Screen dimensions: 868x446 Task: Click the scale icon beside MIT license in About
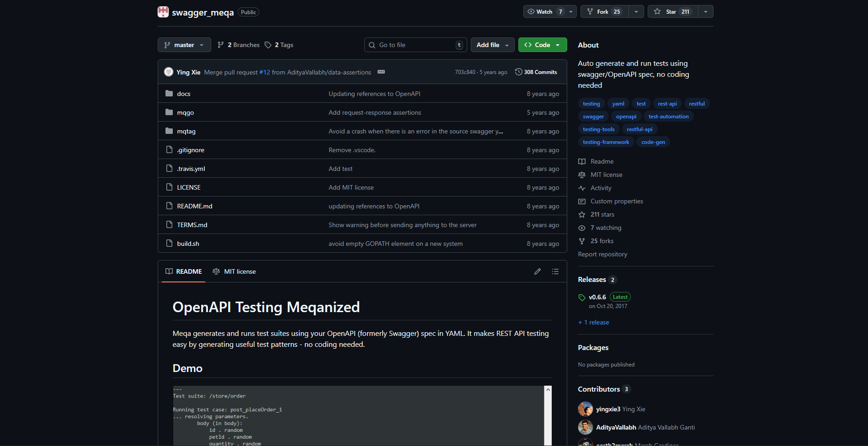pyautogui.click(x=582, y=175)
